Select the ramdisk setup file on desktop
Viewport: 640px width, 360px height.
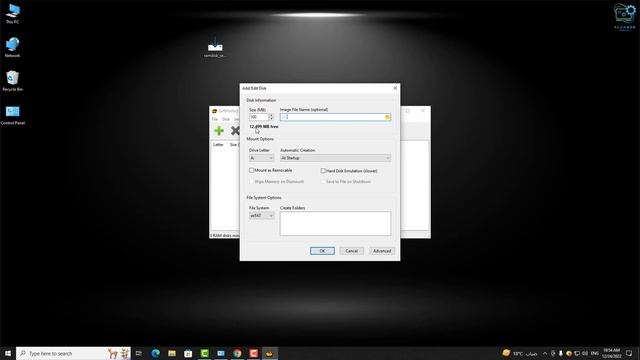pos(215,47)
